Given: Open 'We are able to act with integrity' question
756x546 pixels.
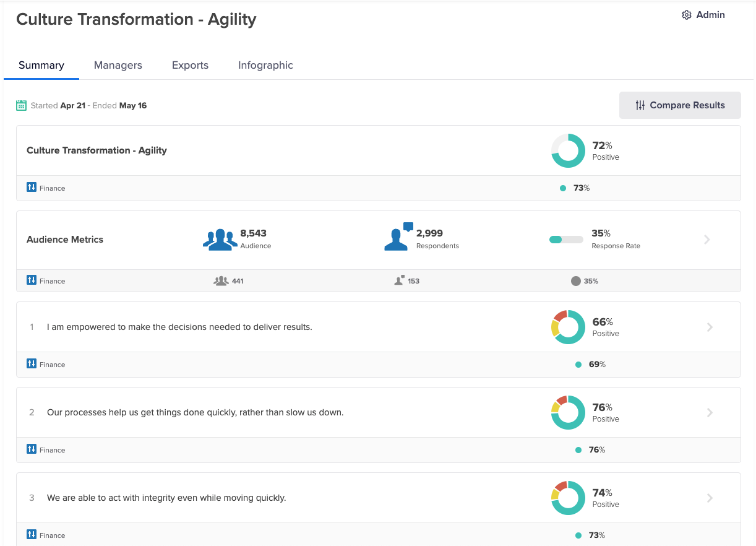Looking at the screenshot, I should tap(166, 498).
